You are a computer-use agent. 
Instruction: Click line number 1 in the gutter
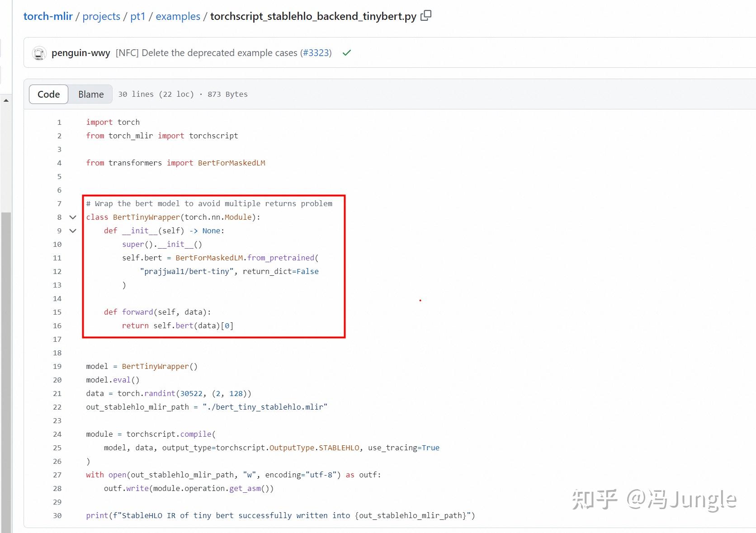point(59,122)
